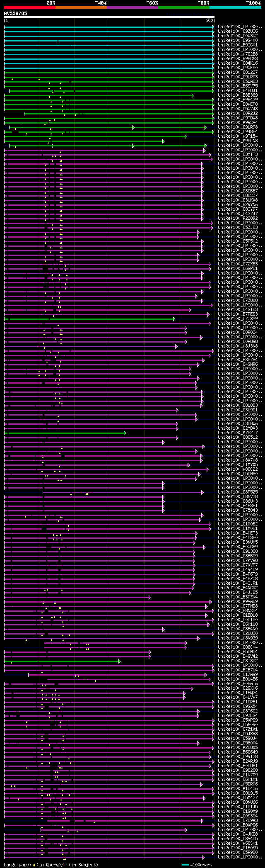This screenshot has width=265, height=868.
Task: Click the UniRef100_Q5DH80 label
Action: tap(238, 474)
